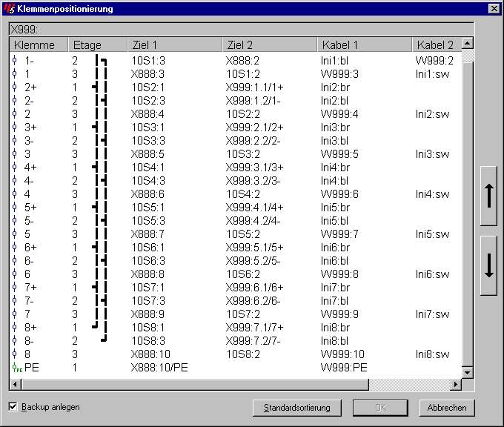Click vertical scrollbar up arrow
The image size is (504, 427).
click(468, 43)
